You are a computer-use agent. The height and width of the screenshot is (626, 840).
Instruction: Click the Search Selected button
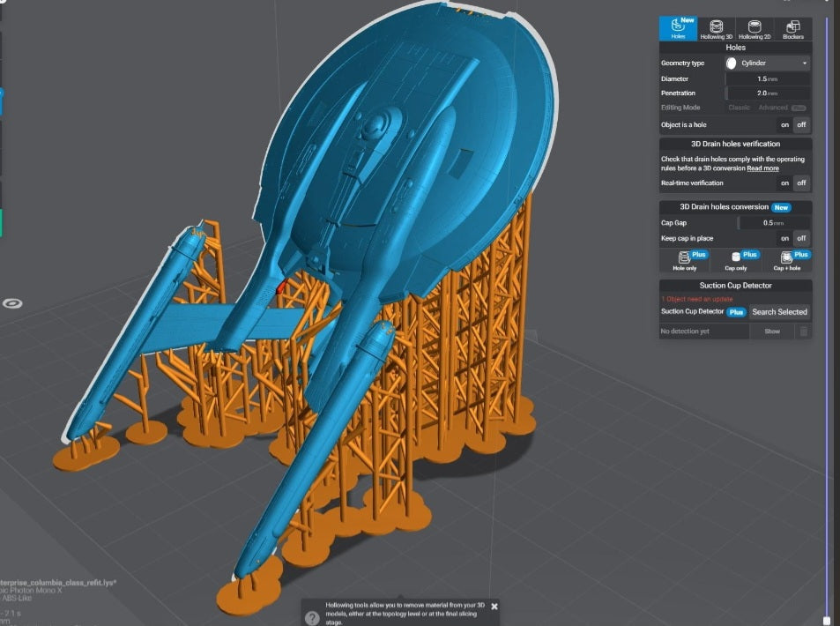[779, 312]
